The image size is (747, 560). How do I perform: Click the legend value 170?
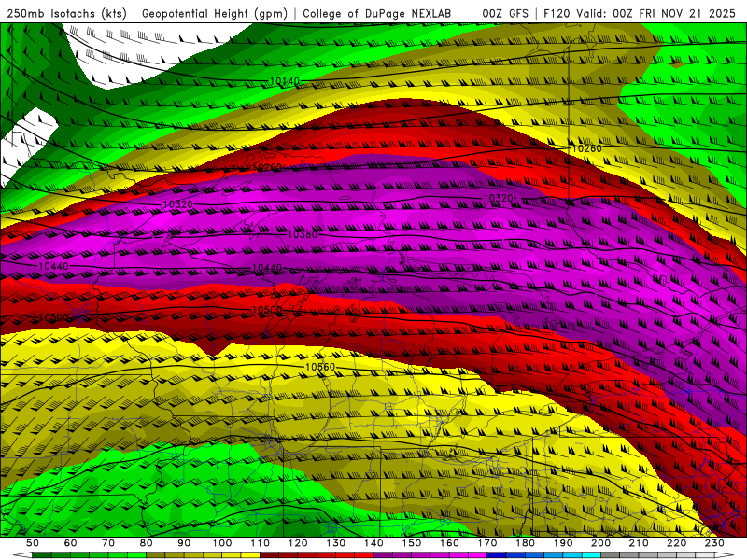(x=487, y=543)
